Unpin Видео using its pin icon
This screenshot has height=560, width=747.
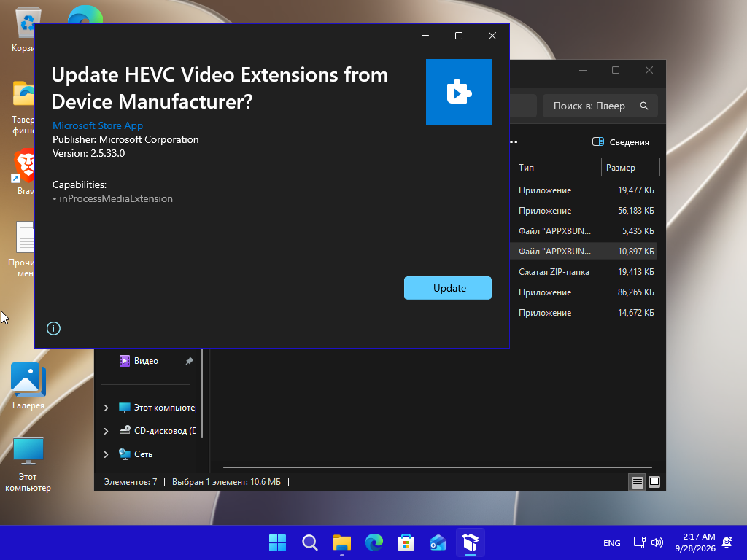[x=189, y=361]
